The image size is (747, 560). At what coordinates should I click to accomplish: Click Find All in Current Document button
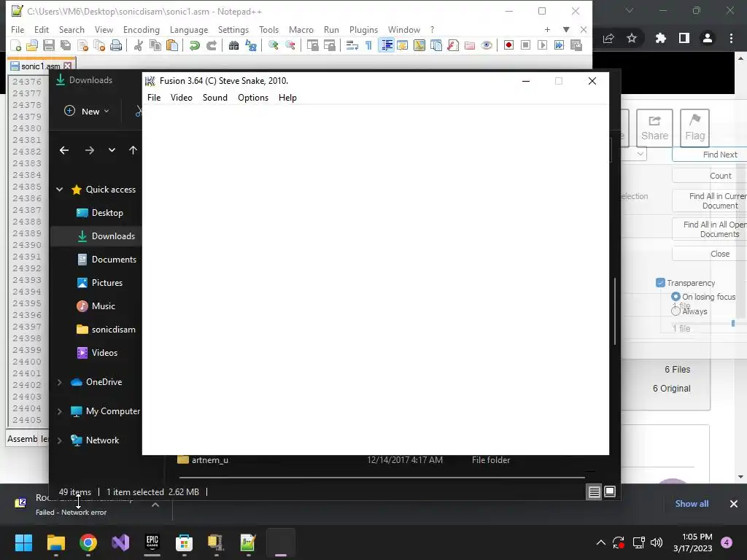709,201
